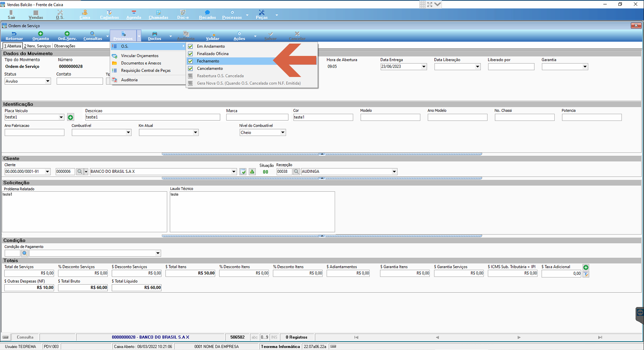
Task: Expand the Status Avulso dropdown
Action: coord(48,81)
